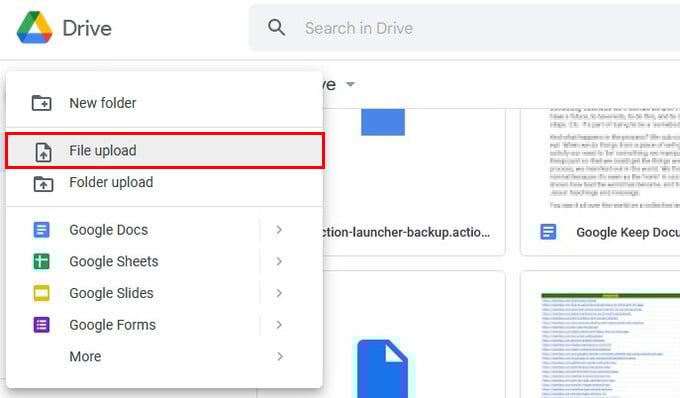This screenshot has height=398, width=680.
Task: Click the Google Keep Document title
Action: [628, 232]
